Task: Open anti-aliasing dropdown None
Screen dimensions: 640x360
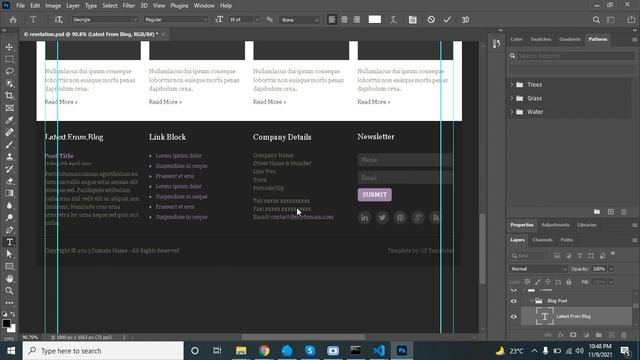Action: click(x=299, y=20)
